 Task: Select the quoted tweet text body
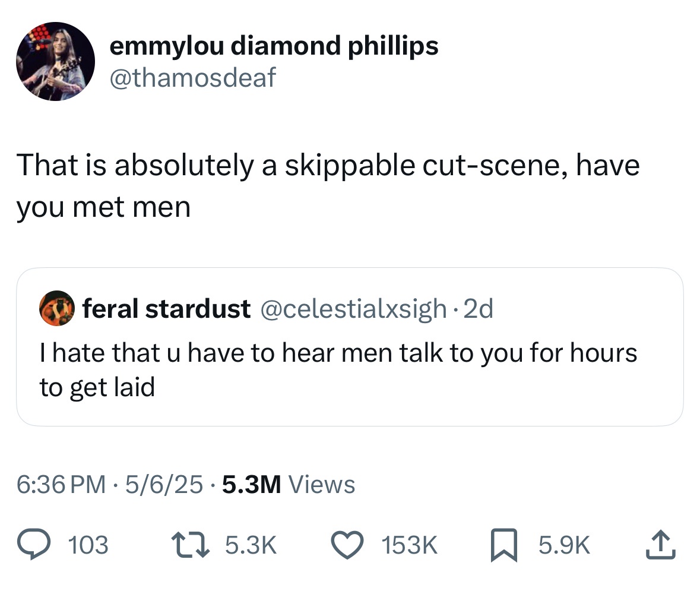(338, 365)
